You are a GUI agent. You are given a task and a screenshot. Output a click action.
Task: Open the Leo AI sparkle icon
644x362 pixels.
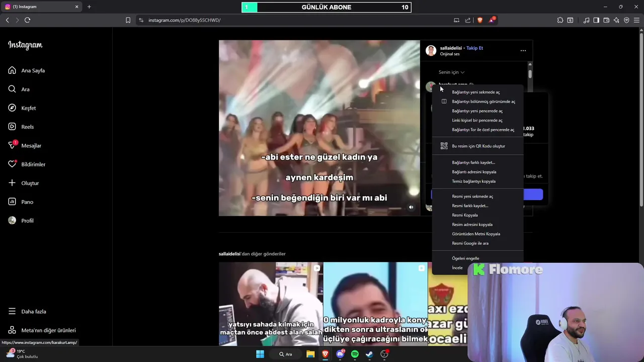(616, 20)
